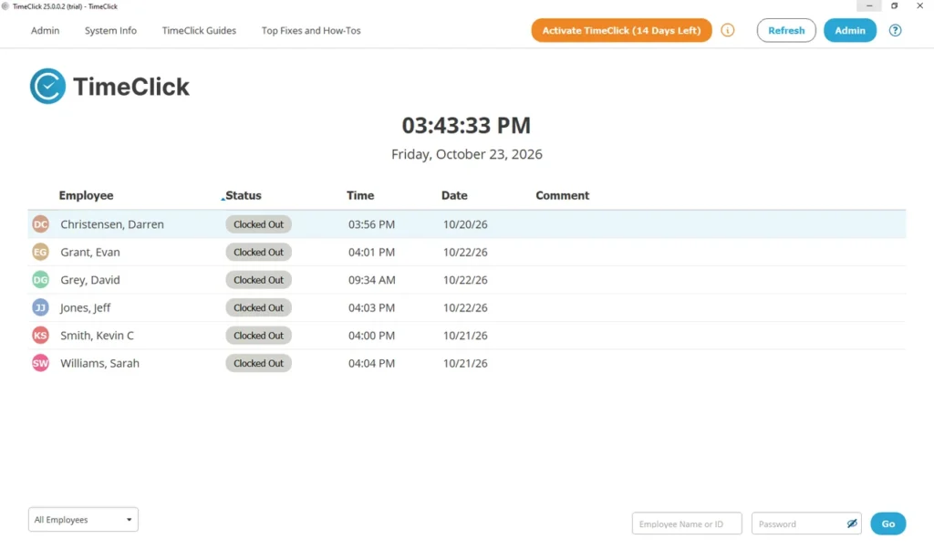934x560 pixels.
Task: Click David Grey's DG avatar
Action: [40, 280]
